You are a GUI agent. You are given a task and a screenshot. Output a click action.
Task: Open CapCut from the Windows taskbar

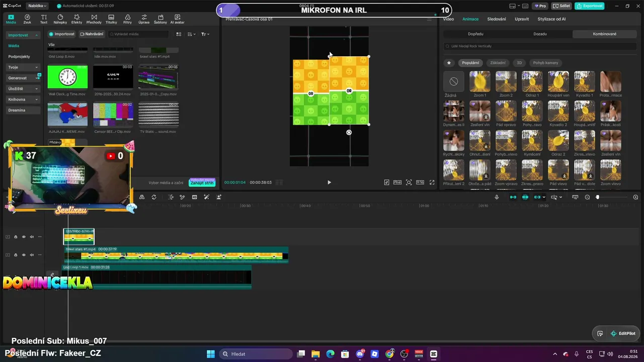point(434,354)
